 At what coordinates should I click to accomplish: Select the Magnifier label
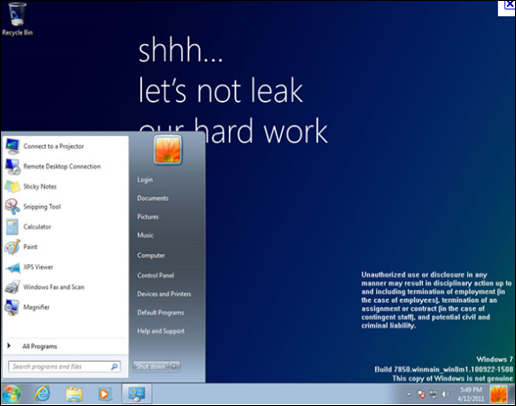coord(36,307)
